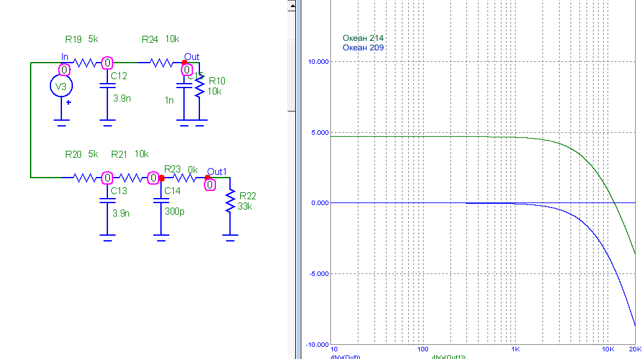
Task: Click the 'R24' component name text
Action: point(150,40)
